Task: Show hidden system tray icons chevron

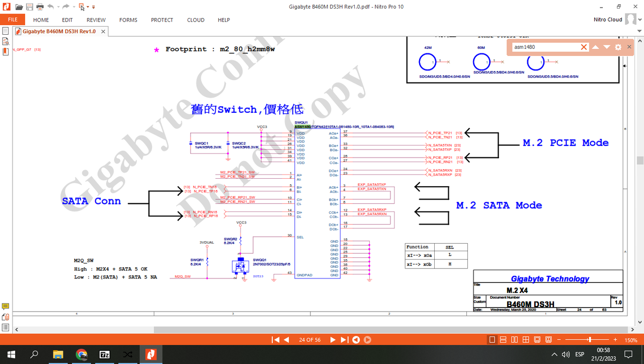Action: click(x=555, y=354)
